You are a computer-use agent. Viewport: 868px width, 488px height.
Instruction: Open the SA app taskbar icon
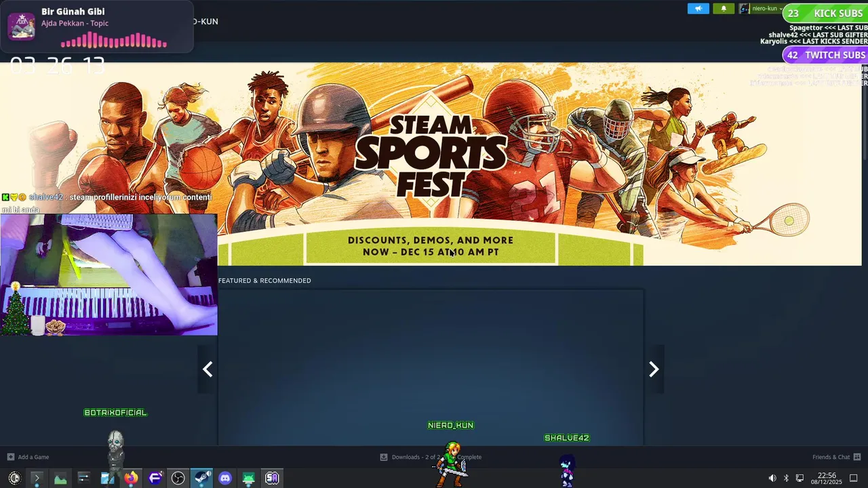272,478
